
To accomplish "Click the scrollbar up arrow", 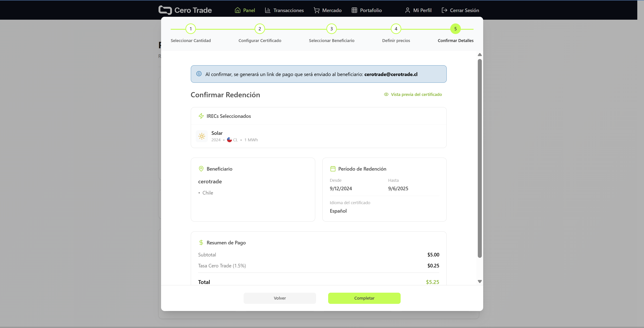I will coord(480,55).
